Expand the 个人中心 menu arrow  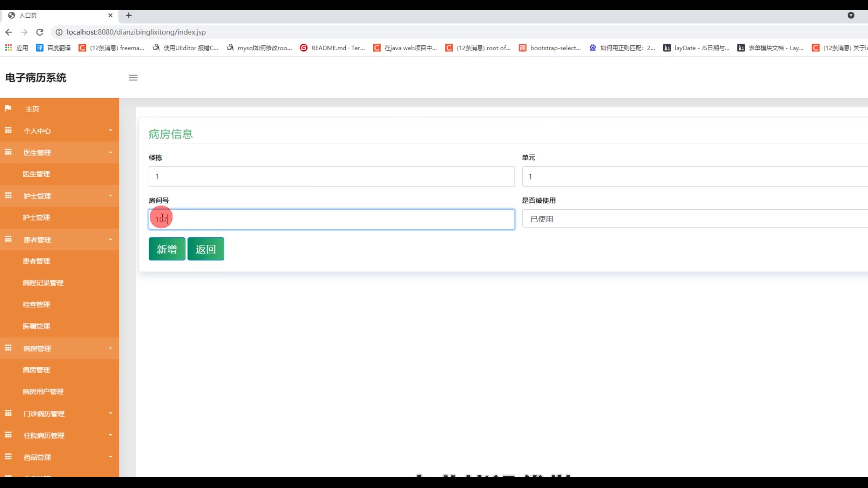coord(110,130)
